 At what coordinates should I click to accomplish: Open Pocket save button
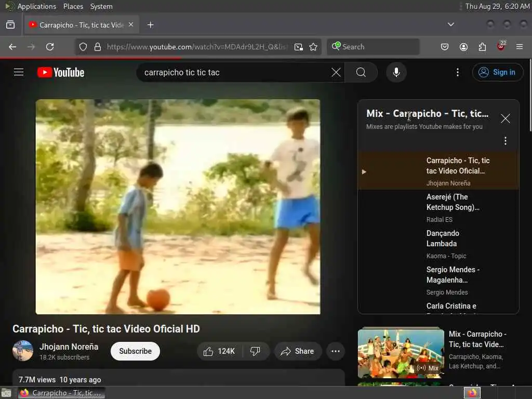coord(445,47)
